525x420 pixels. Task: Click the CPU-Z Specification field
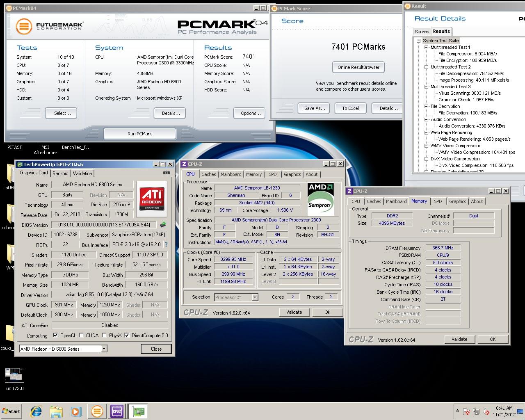coord(276,220)
